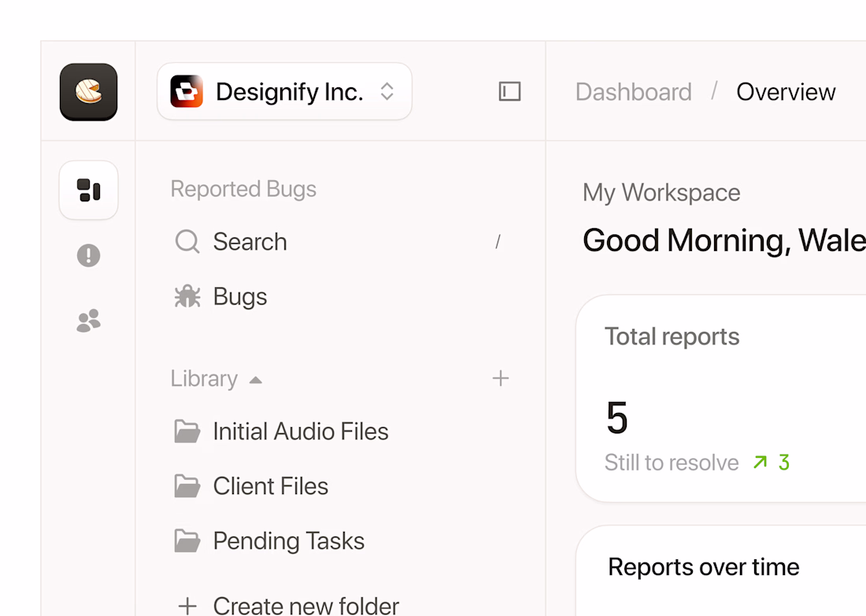Viewport: 866px width, 616px height.
Task: Click the Reports over time heading
Action: (x=704, y=567)
